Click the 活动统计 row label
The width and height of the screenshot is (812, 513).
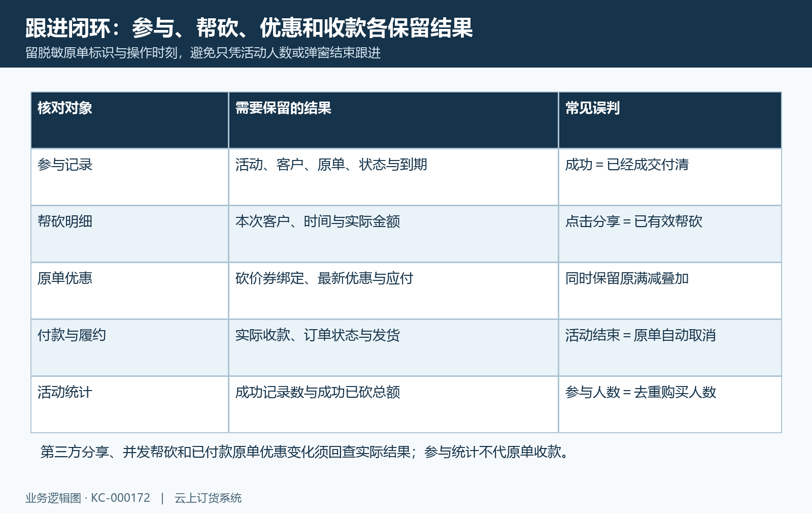[x=130, y=405]
